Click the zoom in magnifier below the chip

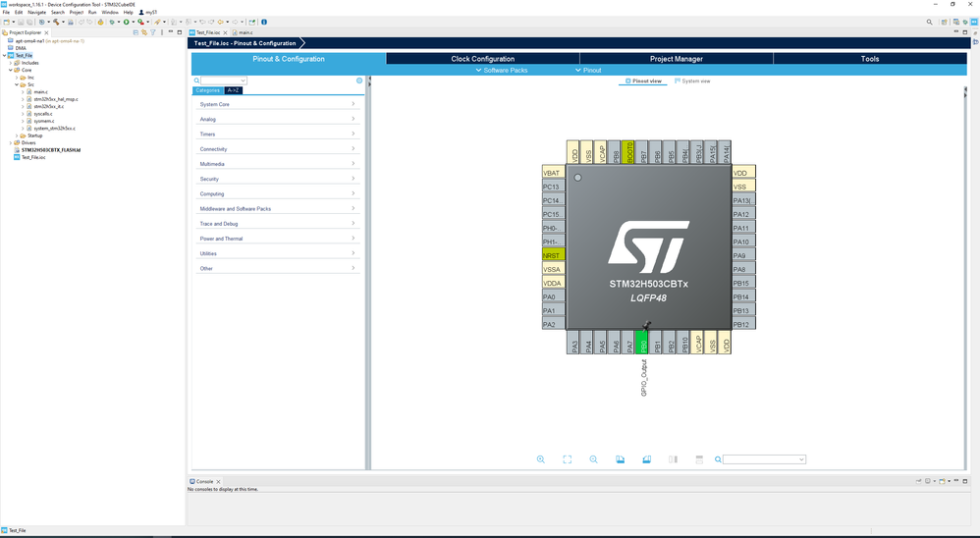(x=541, y=459)
